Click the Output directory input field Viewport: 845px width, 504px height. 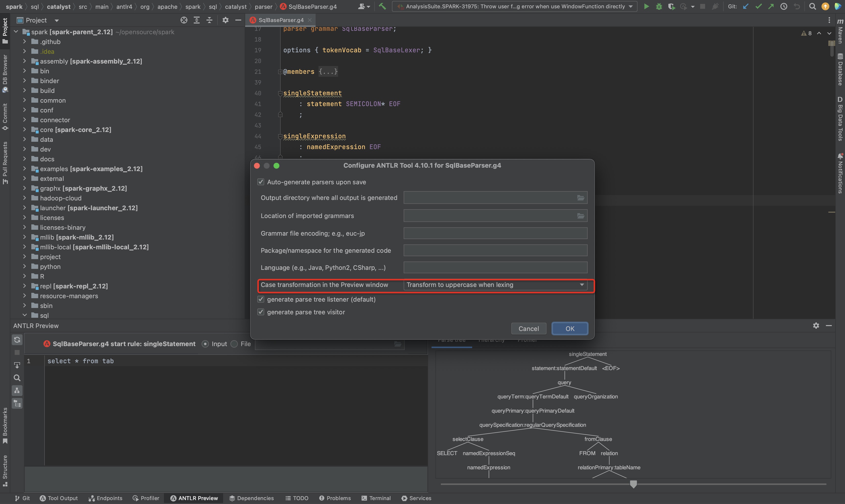(490, 197)
